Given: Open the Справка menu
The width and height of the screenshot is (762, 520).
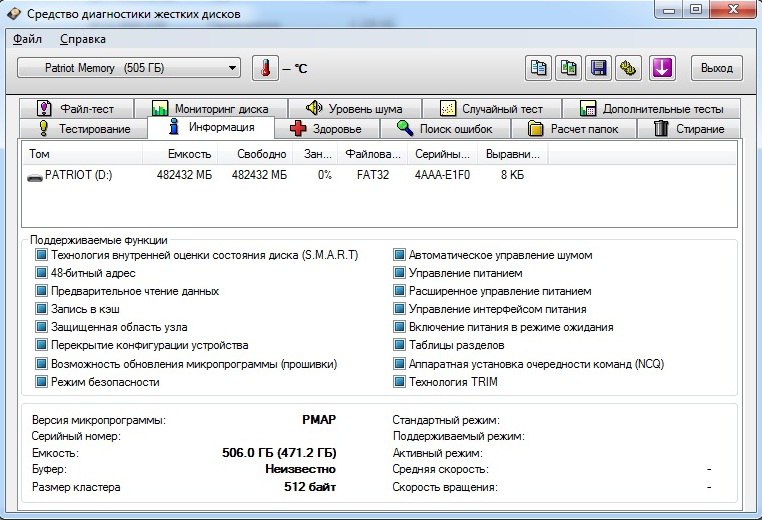Looking at the screenshot, I should coord(82,39).
